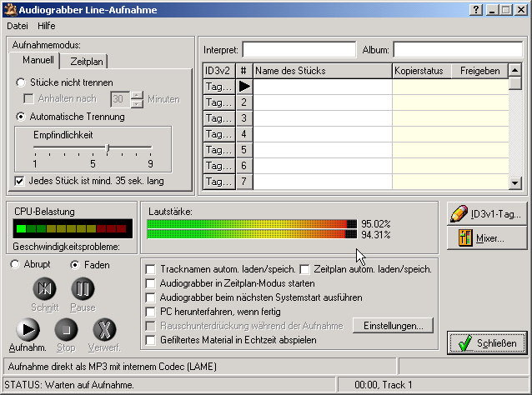Click the Album input field
This screenshot has height=395, width=532.
point(458,50)
